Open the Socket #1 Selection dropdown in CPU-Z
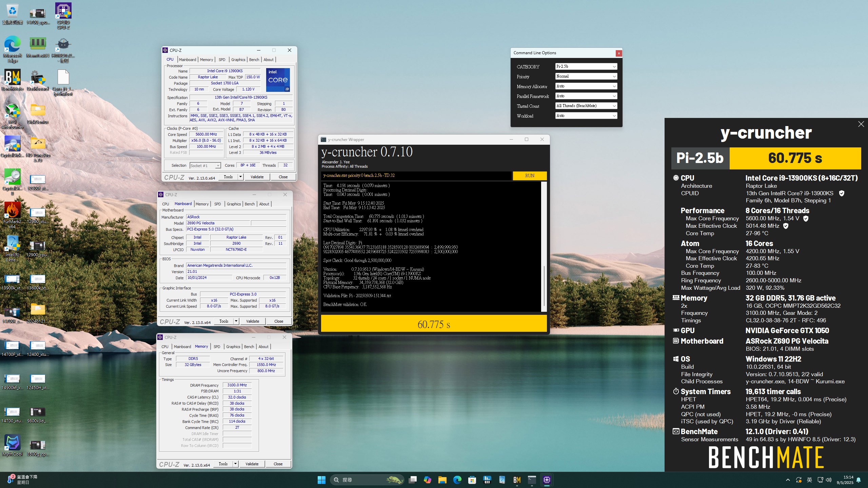 (x=205, y=165)
